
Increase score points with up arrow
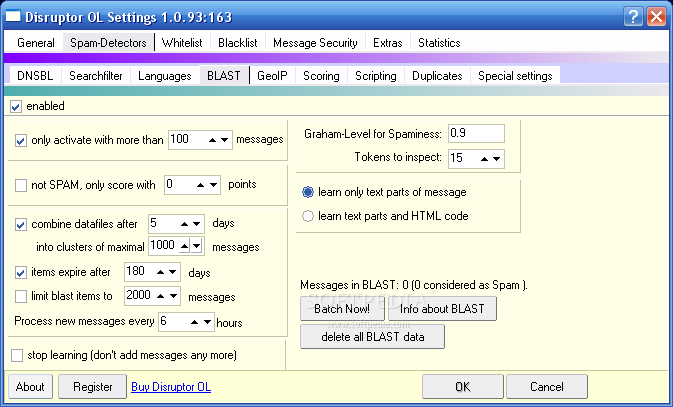point(200,185)
